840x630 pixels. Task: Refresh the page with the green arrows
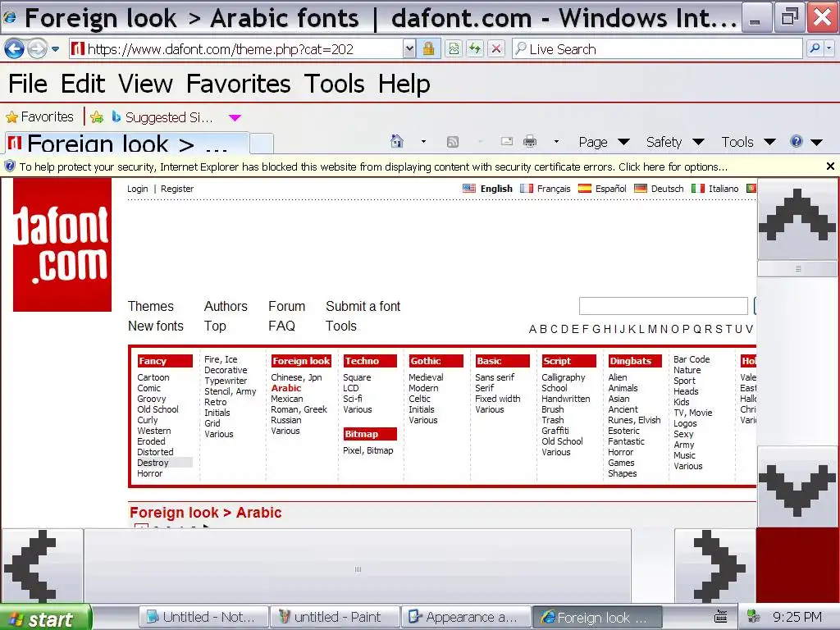click(475, 49)
